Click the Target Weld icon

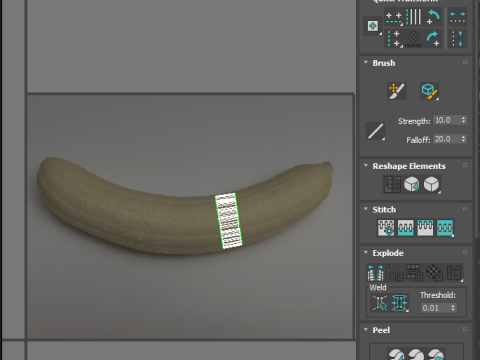[380, 303]
